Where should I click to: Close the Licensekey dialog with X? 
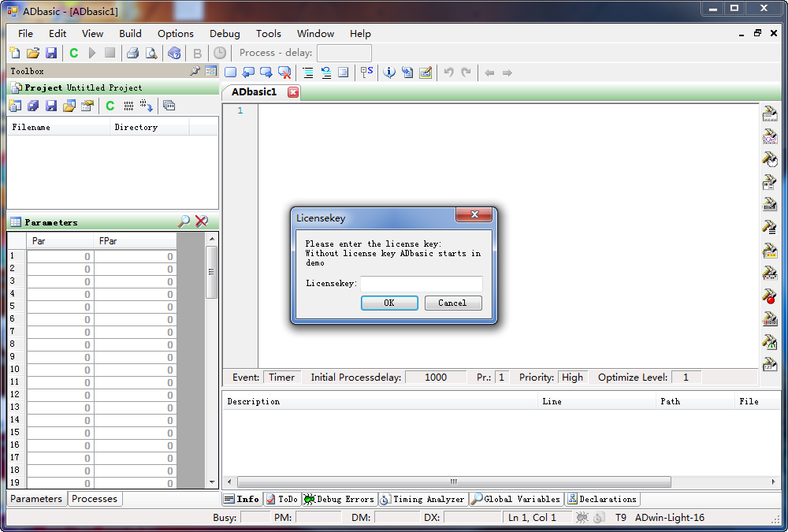(474, 214)
